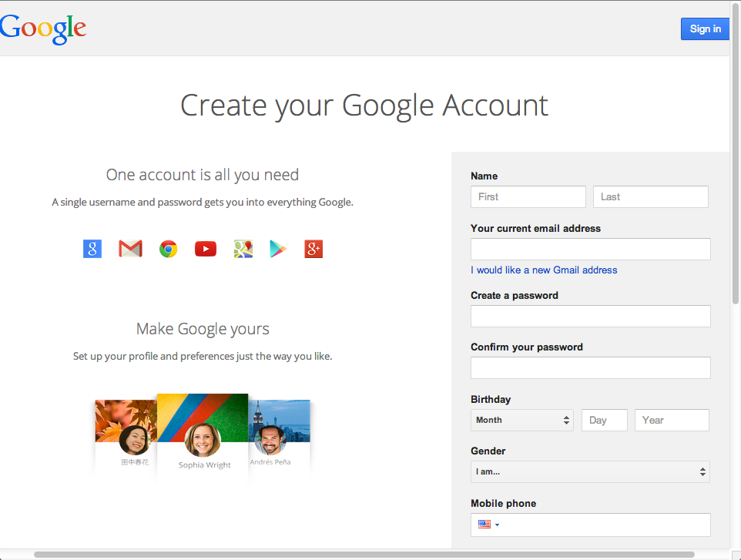Viewport: 741px width, 560px height.
Task: Expand the mobile phone country code arrow
Action: coord(497,525)
